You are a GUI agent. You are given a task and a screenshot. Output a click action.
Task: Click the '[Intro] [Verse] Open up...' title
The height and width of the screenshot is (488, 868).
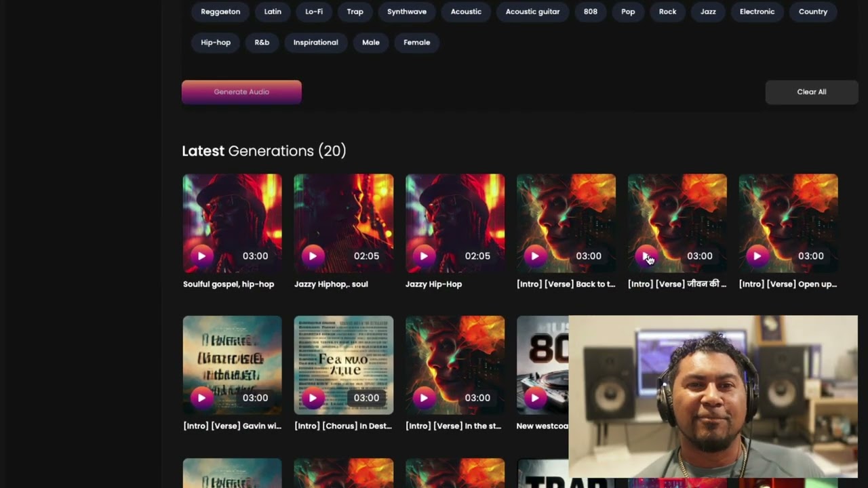[x=788, y=284]
